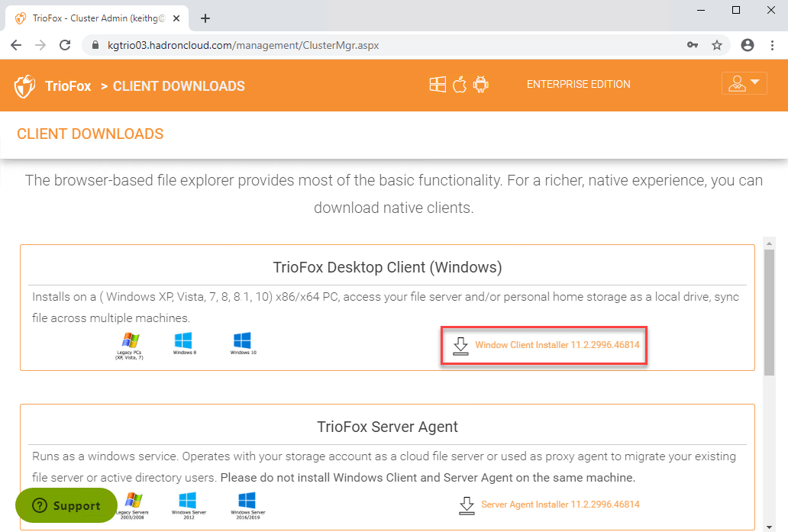Click the Window Client Installer download arrow icon
Screen dimensions: 788x532
tap(460, 346)
